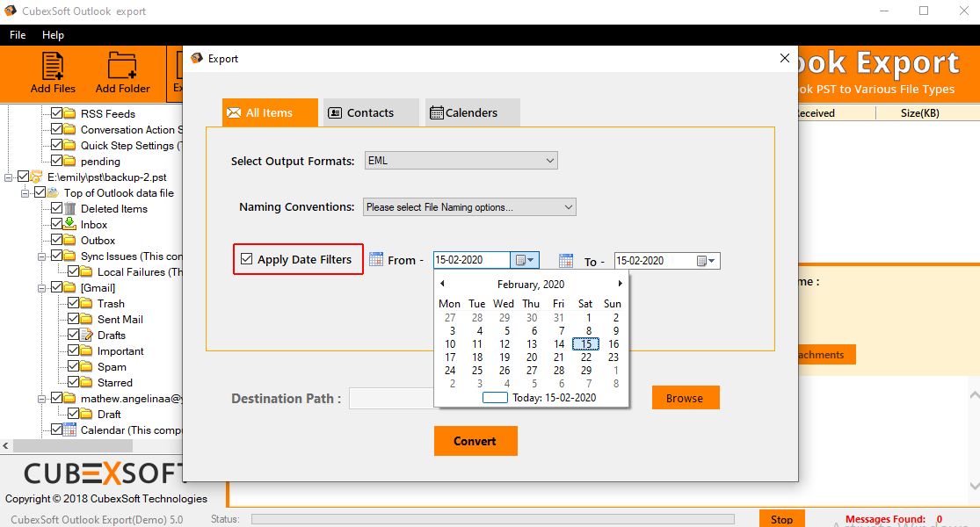This screenshot has height=527, width=980.
Task: Click the calendar icon beside From label
Action: pyautogui.click(x=376, y=259)
